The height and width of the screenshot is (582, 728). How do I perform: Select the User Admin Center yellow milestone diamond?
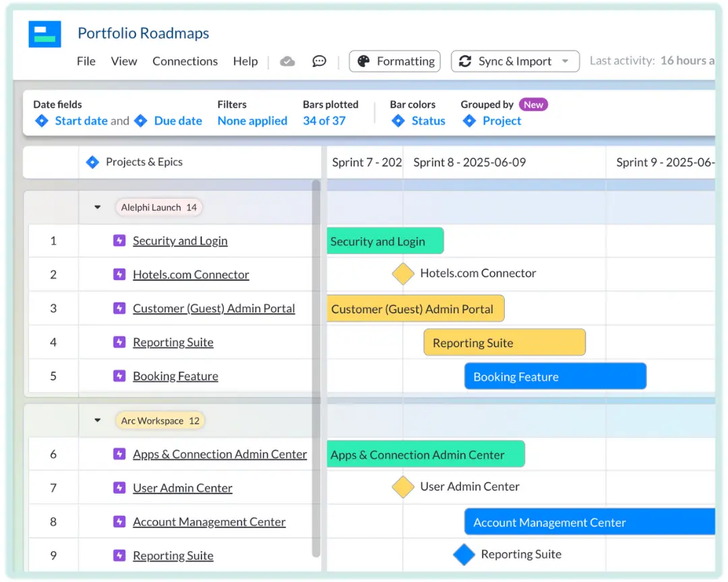(x=403, y=487)
